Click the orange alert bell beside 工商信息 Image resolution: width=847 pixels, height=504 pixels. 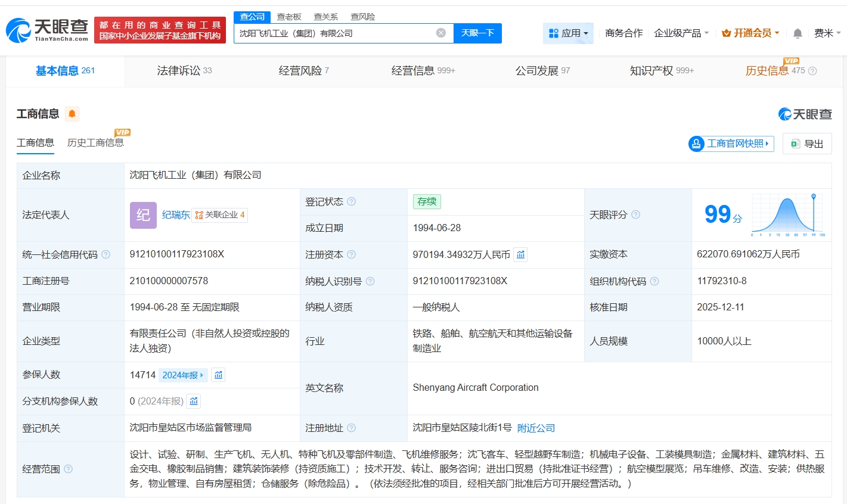click(72, 114)
